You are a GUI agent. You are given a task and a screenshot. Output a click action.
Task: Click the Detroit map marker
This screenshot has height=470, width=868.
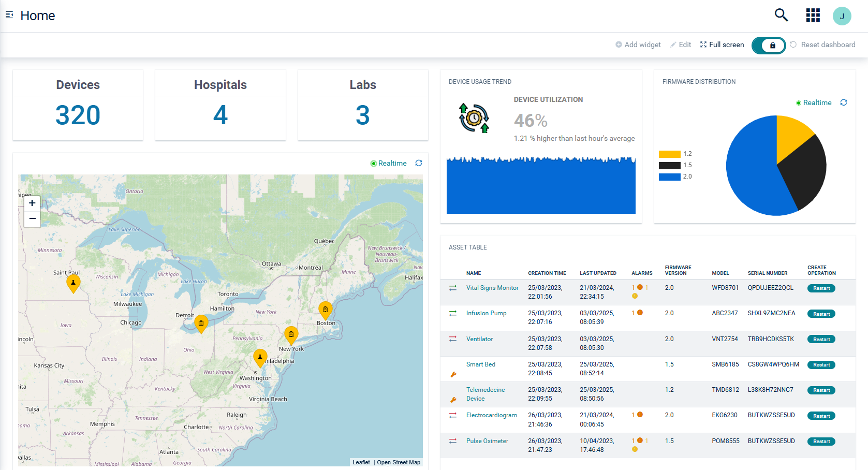pyautogui.click(x=201, y=323)
